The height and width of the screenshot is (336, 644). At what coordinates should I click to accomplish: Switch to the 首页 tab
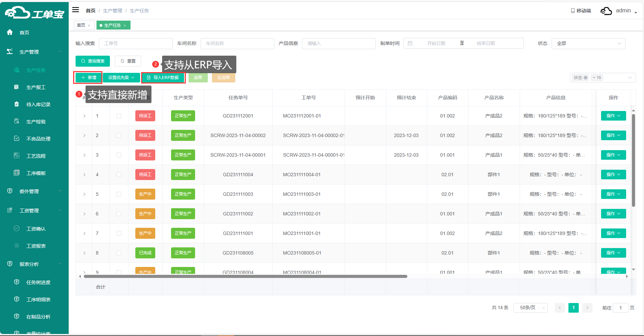coord(81,25)
